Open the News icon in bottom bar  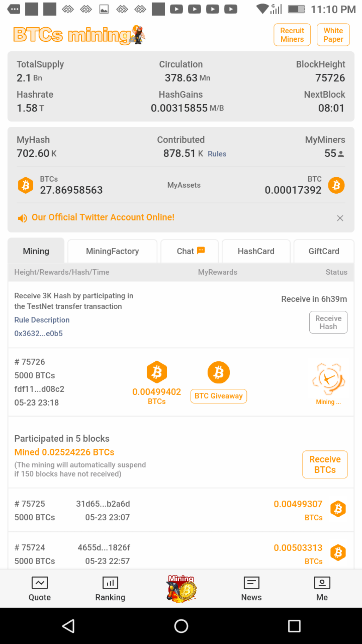coord(251,582)
